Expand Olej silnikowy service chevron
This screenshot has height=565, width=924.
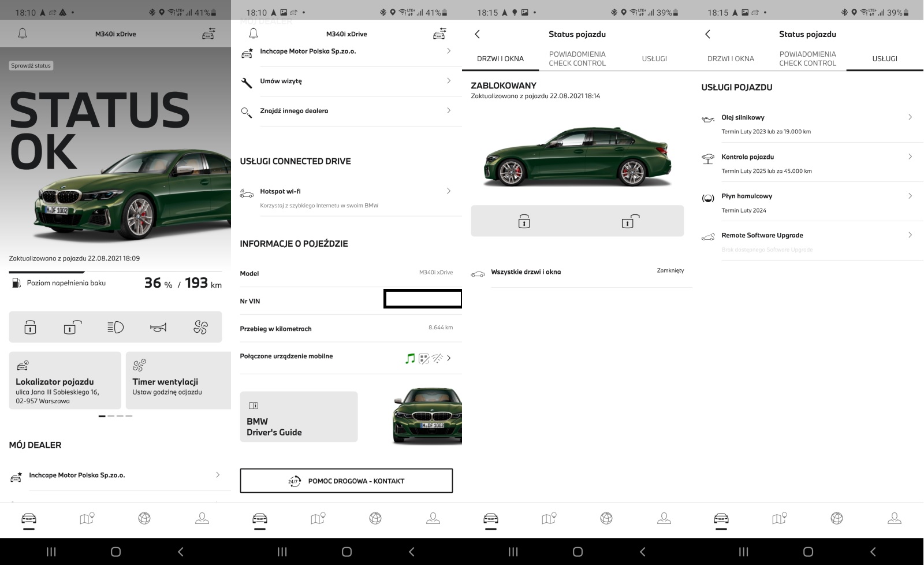click(910, 117)
